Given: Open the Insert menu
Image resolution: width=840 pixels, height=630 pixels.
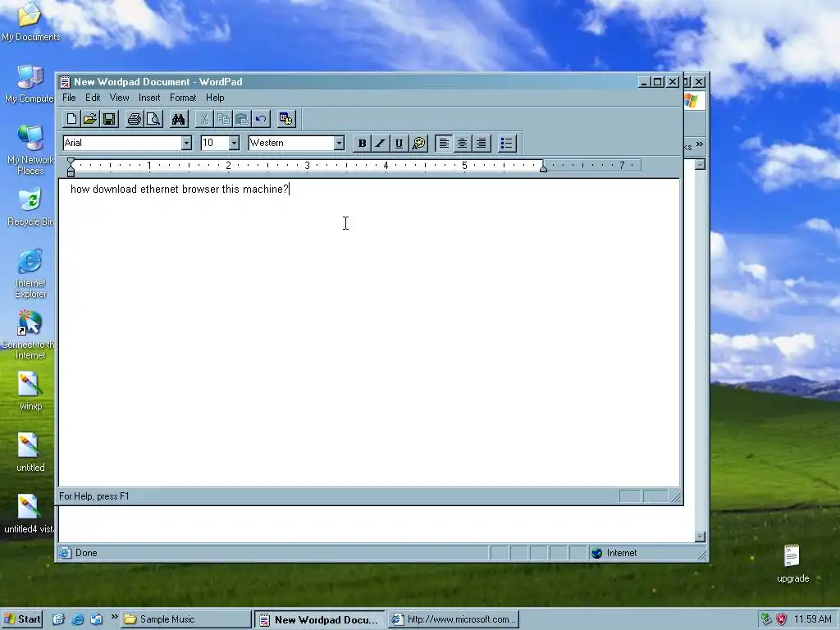Looking at the screenshot, I should (x=149, y=98).
